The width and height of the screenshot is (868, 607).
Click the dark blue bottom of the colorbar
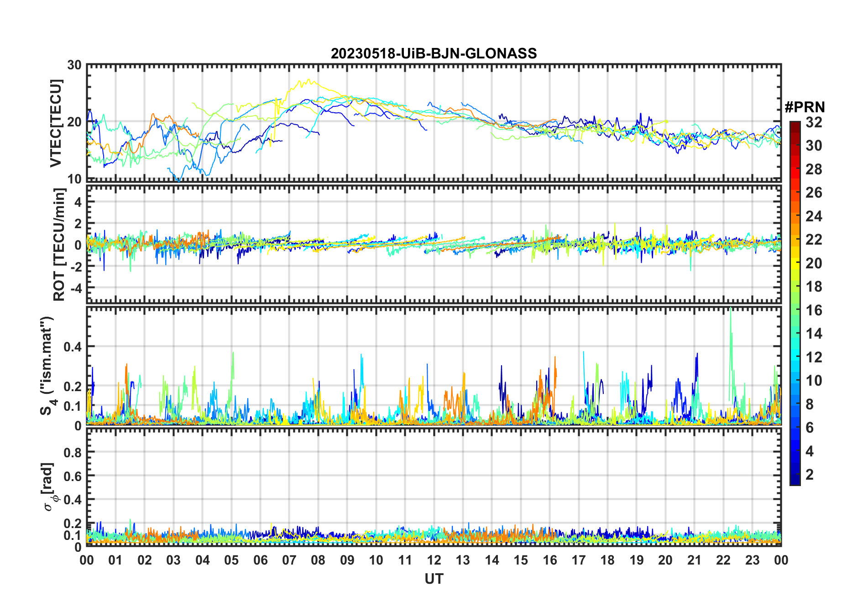[795, 481]
